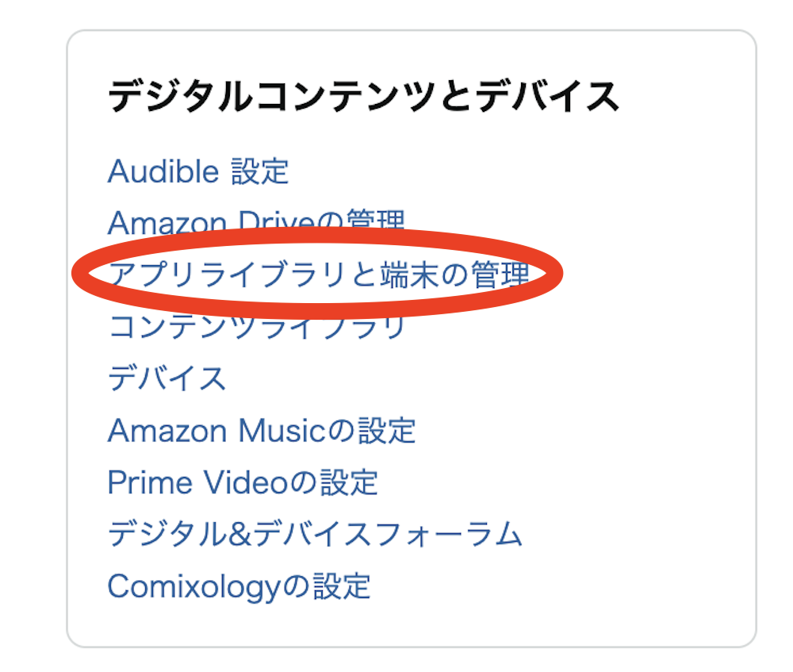
Task: Open Amazon Music settings link
Action: click(x=262, y=431)
